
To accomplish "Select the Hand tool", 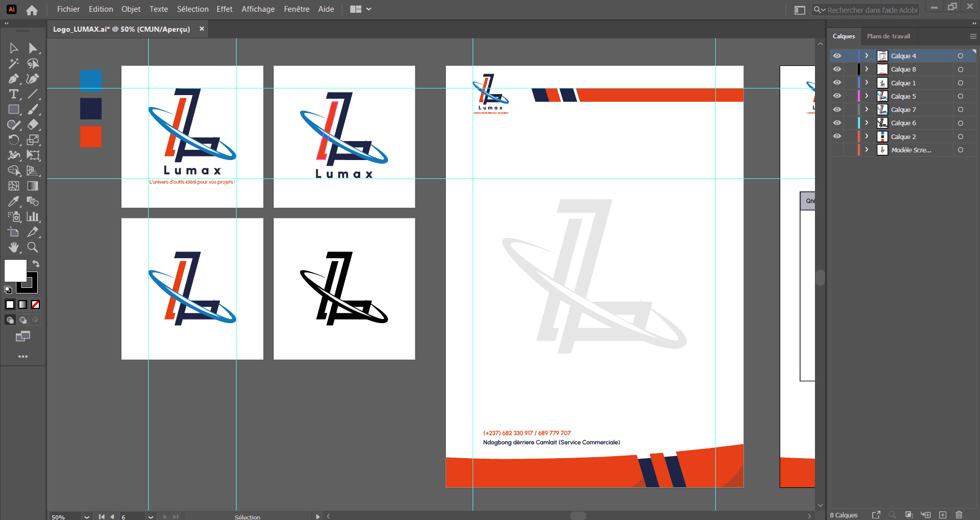I will tap(14, 247).
